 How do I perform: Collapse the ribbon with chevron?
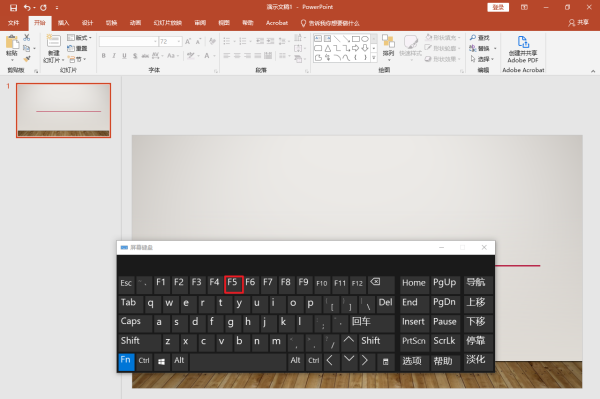tap(593, 71)
